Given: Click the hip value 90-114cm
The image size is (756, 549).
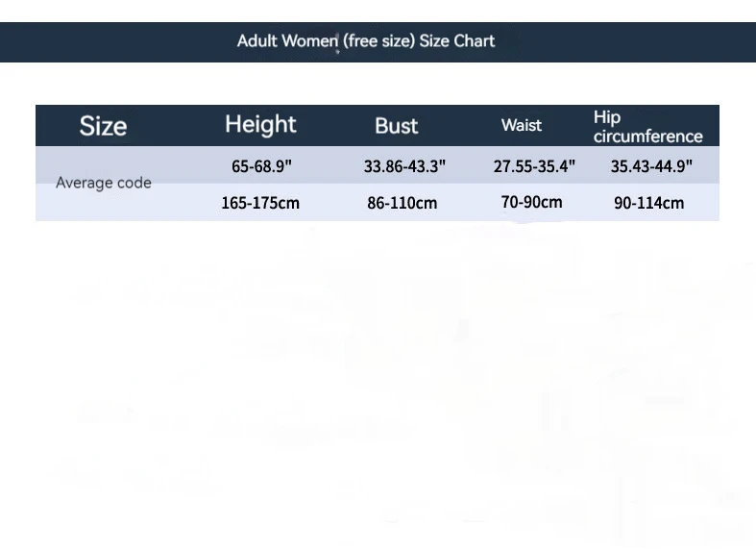Looking at the screenshot, I should click(x=649, y=203).
